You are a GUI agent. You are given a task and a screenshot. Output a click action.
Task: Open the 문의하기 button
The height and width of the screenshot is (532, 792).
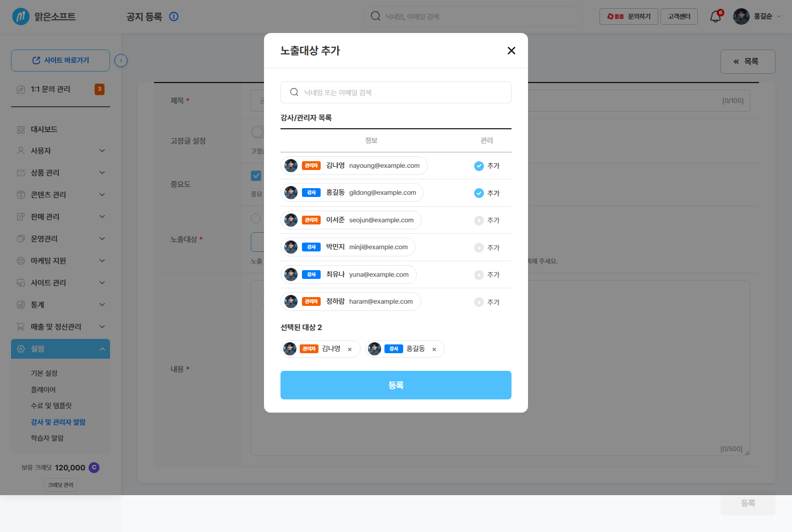[629, 17]
